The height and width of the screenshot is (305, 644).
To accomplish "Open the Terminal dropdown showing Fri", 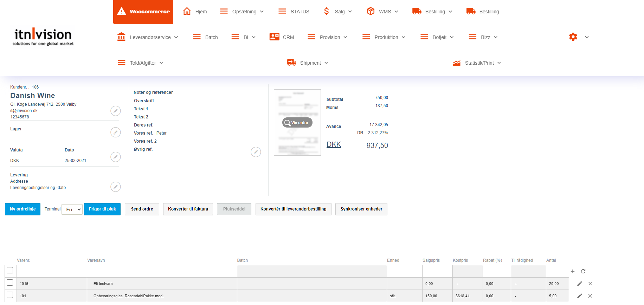I will 72,209.
